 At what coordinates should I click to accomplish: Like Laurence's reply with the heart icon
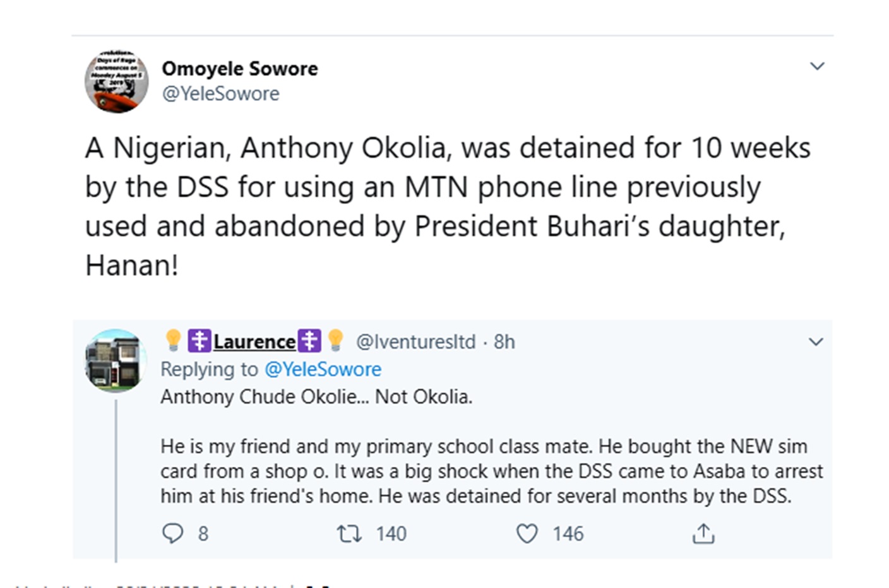(x=527, y=534)
